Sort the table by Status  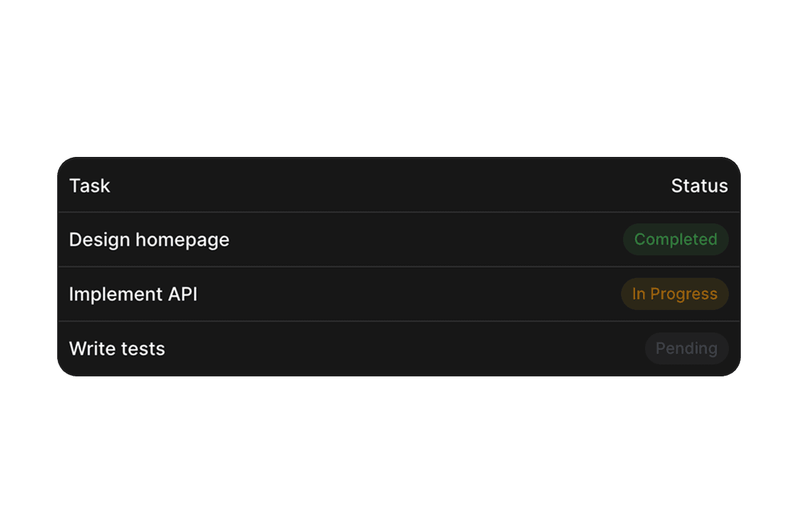(x=699, y=186)
